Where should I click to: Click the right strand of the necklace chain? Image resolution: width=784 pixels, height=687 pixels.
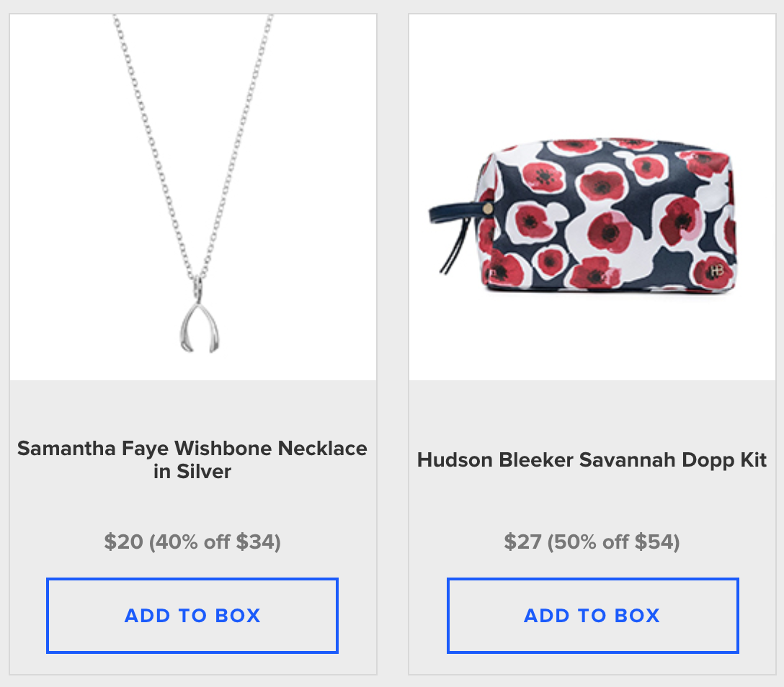point(236,145)
